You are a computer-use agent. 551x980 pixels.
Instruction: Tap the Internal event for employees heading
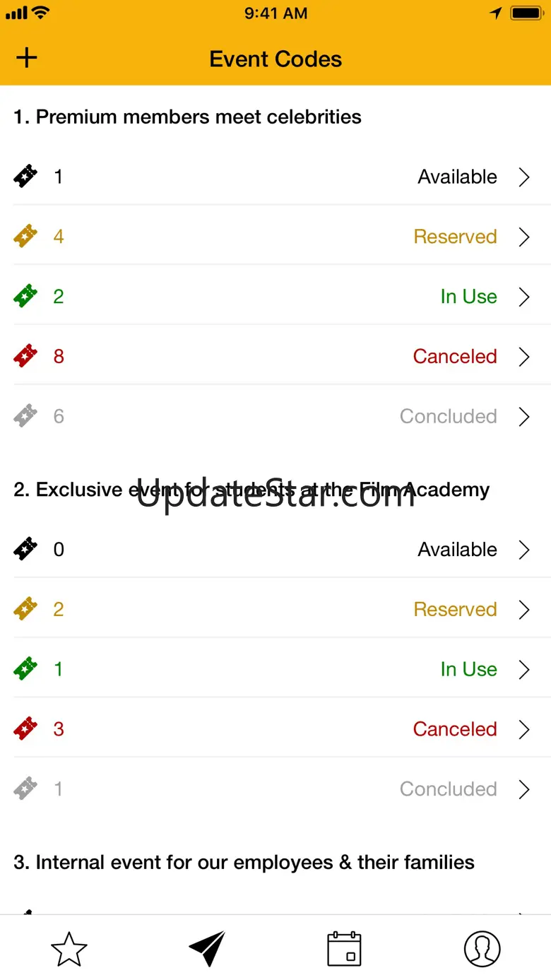click(x=244, y=862)
